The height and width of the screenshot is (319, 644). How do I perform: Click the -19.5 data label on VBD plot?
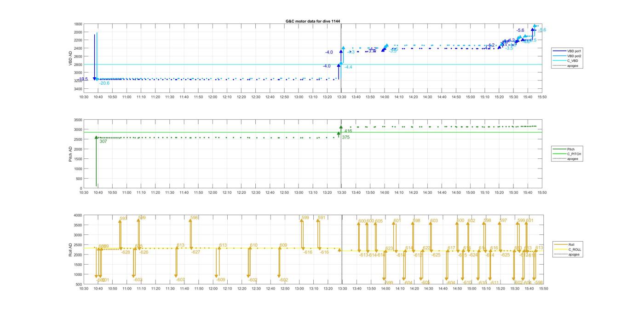point(83,79)
